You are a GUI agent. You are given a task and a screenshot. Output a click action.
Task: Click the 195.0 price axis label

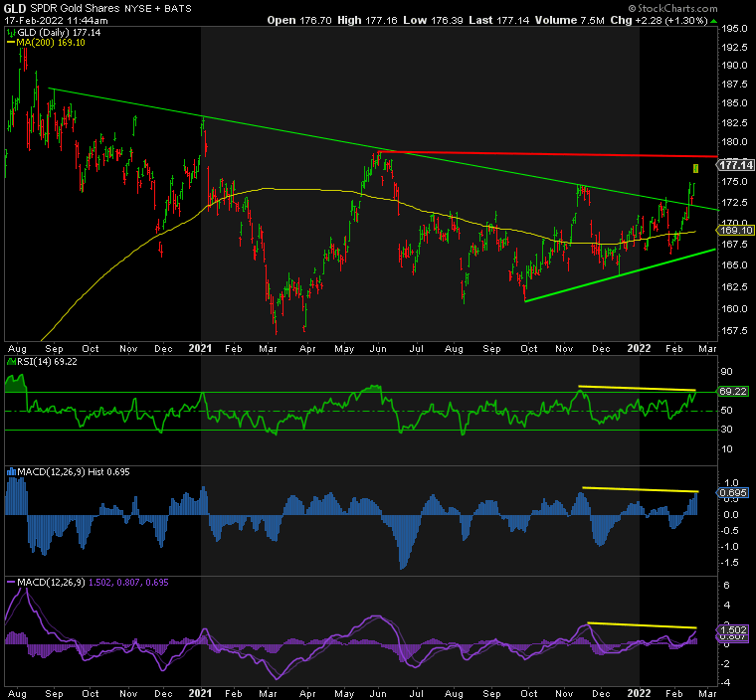735,29
